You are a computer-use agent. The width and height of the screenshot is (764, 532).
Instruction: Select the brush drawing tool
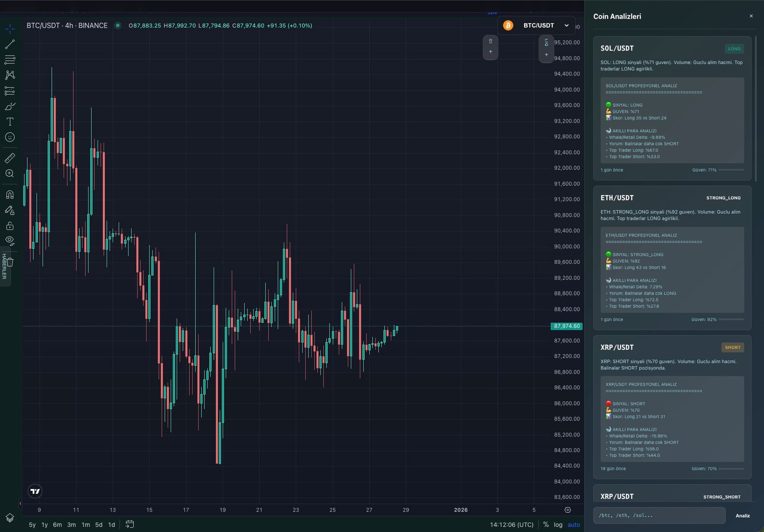coord(10,106)
